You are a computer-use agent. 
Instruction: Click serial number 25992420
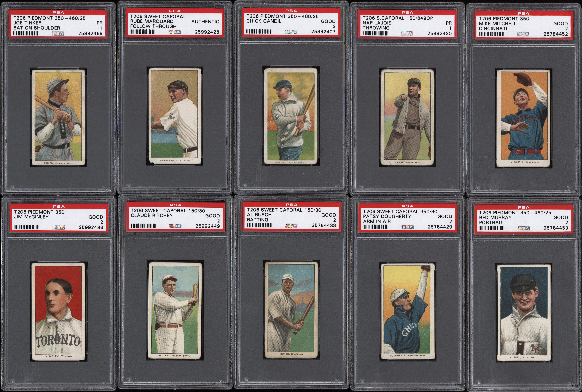click(439, 34)
